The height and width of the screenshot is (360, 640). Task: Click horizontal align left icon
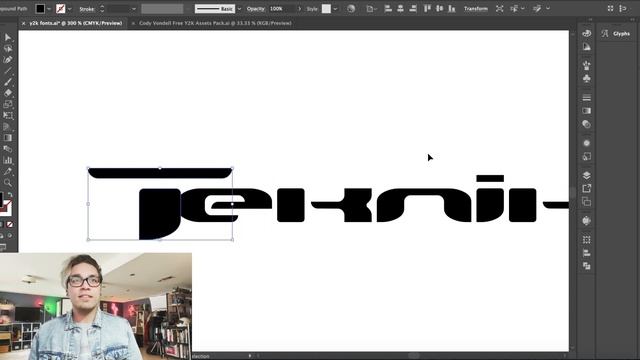click(388, 8)
